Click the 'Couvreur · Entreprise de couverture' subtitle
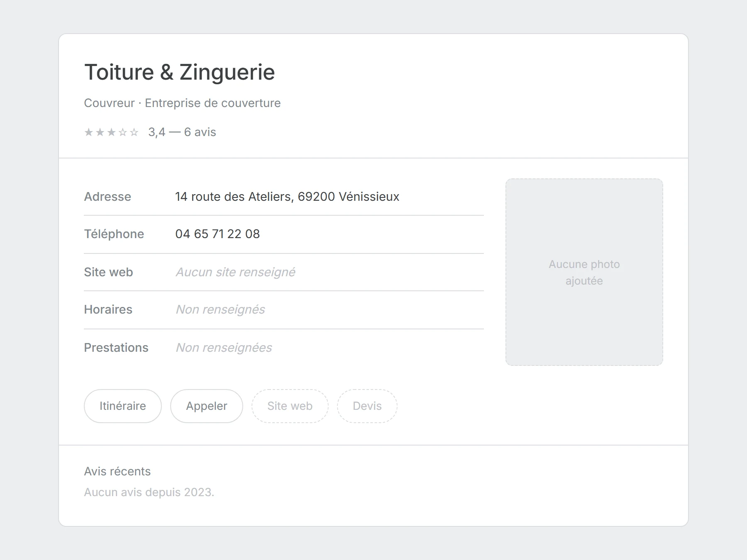 tap(182, 103)
